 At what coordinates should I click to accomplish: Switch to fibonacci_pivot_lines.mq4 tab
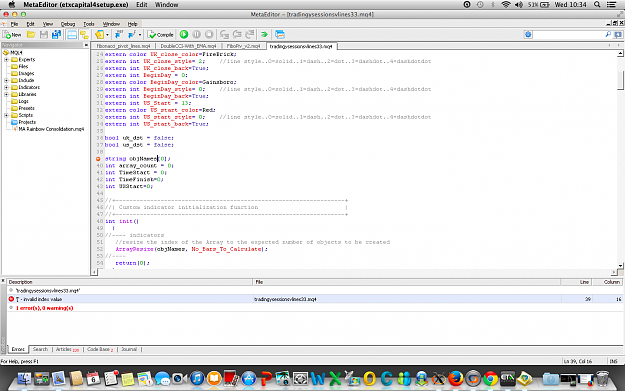[123, 46]
